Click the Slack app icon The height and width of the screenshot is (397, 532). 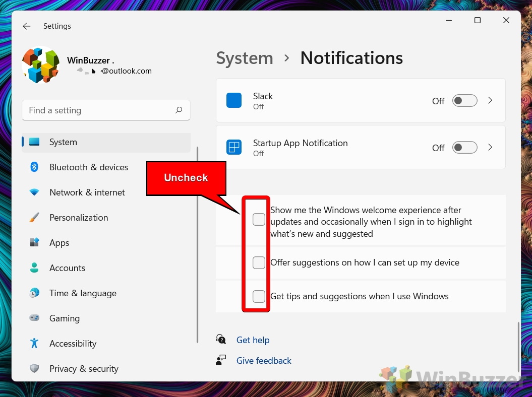coord(234,100)
